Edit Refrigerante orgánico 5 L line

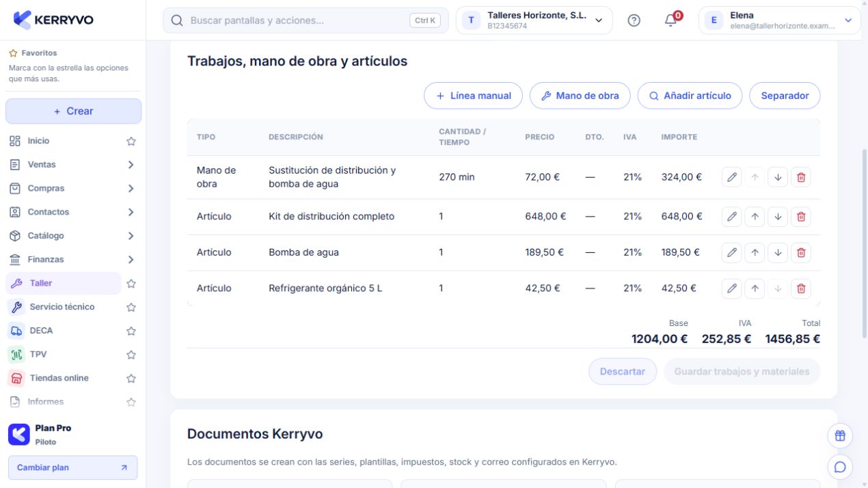pyautogui.click(x=732, y=288)
